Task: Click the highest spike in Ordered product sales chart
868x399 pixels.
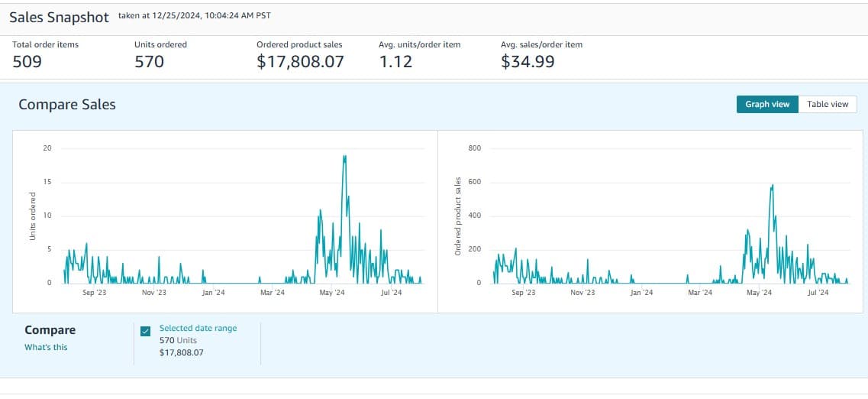Action: click(x=773, y=186)
